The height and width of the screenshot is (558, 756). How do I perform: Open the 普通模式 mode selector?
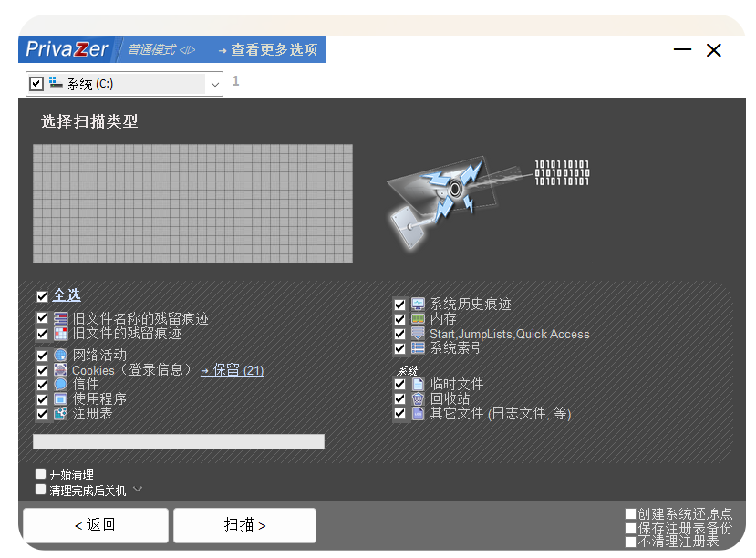coord(161,50)
